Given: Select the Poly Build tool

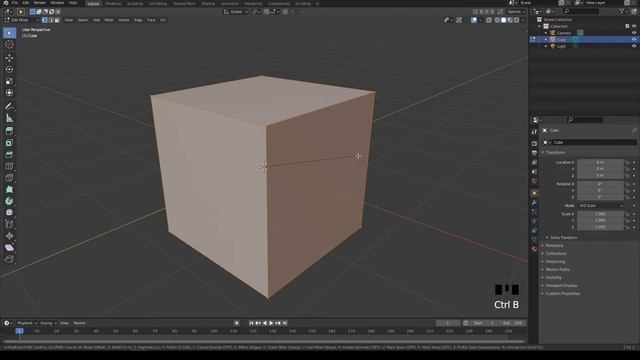Looking at the screenshot, I should pos(9,189).
